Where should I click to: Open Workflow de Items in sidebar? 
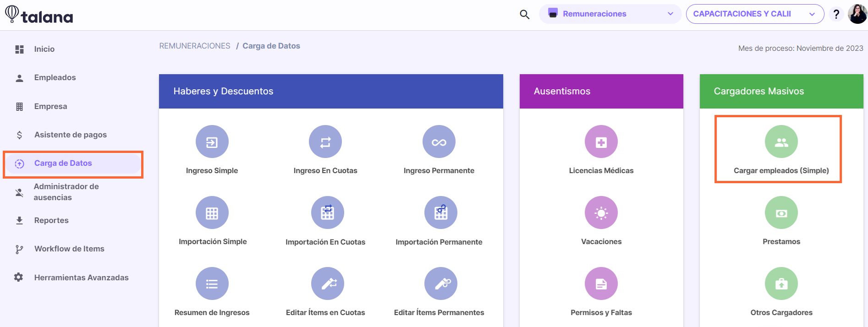coord(69,249)
